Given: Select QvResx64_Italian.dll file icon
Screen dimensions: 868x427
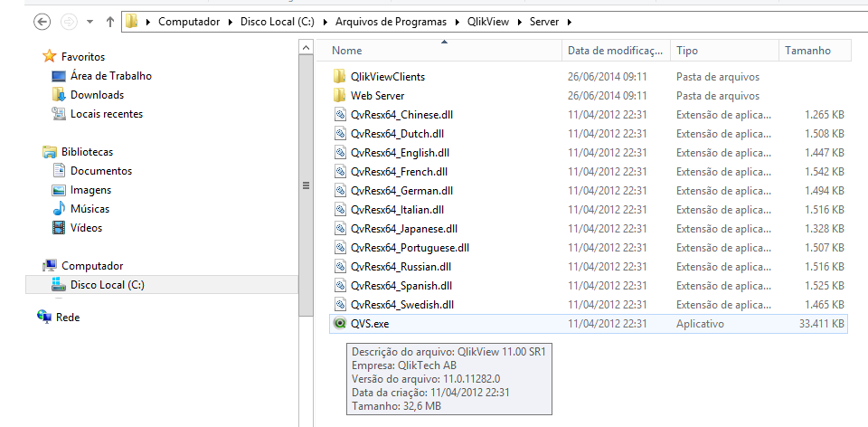Looking at the screenshot, I should pos(340,209).
